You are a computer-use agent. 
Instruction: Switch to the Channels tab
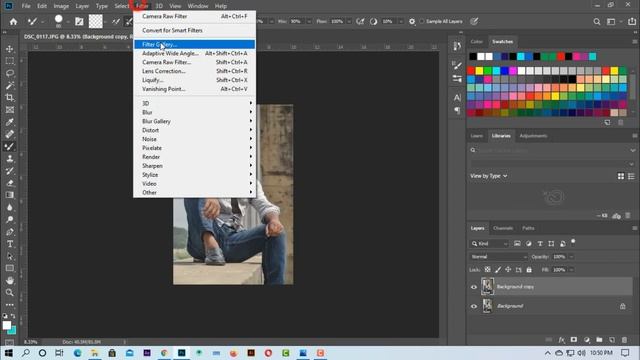(503, 228)
